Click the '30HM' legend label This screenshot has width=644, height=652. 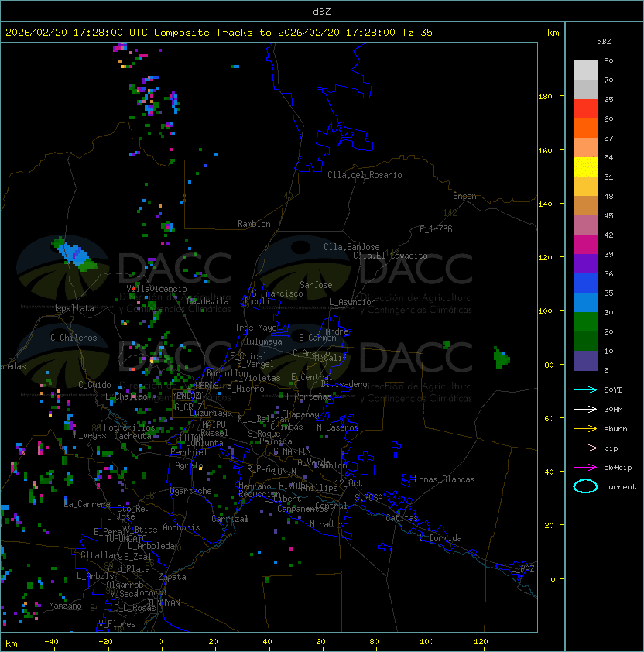tap(613, 409)
